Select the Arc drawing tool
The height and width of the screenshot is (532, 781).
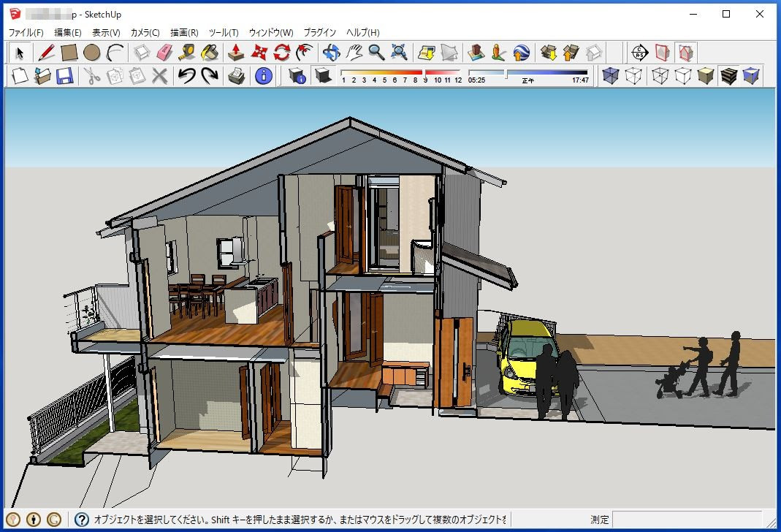coord(115,53)
